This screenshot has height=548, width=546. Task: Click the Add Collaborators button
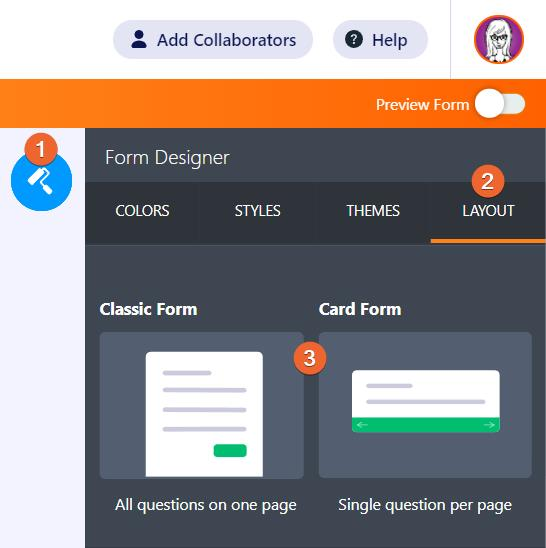(x=213, y=39)
